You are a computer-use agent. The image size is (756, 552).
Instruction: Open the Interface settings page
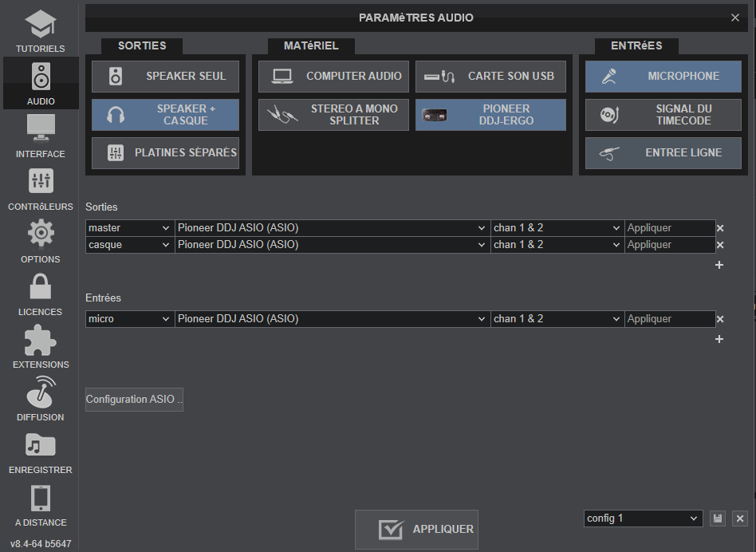40,136
